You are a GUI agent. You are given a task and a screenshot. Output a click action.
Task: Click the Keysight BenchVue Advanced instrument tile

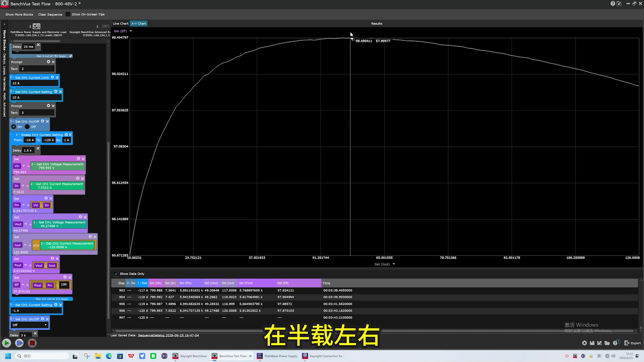[x=90, y=29]
